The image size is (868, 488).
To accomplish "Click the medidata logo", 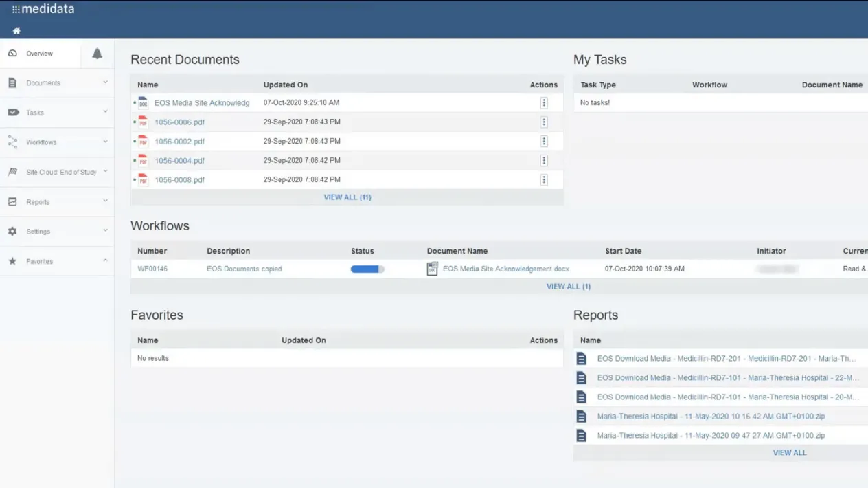I will 43,9.
